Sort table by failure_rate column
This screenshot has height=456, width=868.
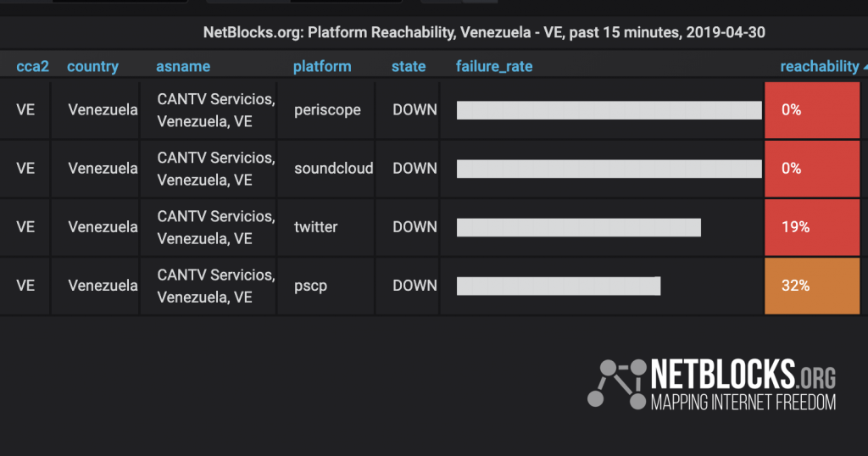494,66
